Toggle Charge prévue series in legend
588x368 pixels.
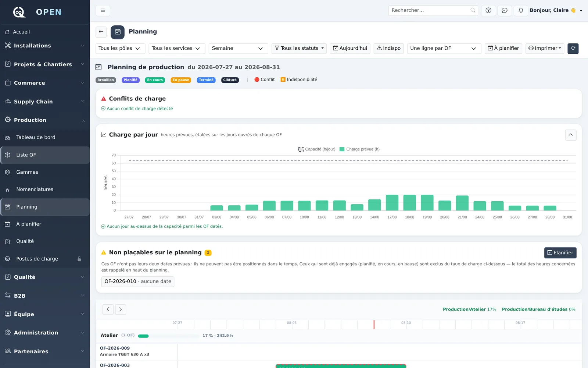359,149
